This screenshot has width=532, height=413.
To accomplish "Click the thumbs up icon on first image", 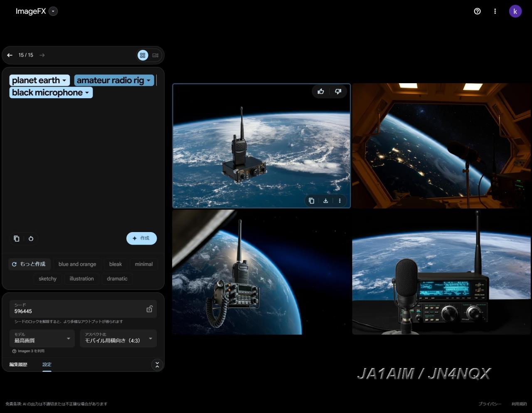I will 321,92.
